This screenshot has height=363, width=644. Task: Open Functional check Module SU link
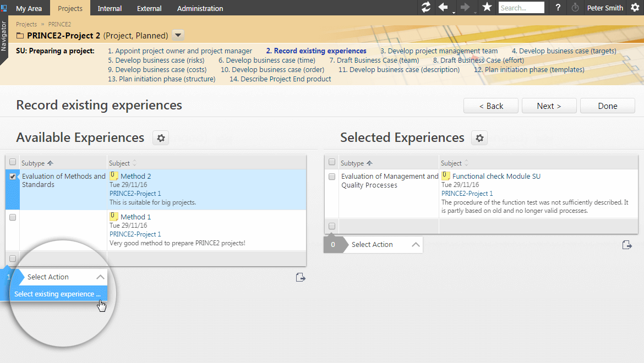click(x=496, y=176)
